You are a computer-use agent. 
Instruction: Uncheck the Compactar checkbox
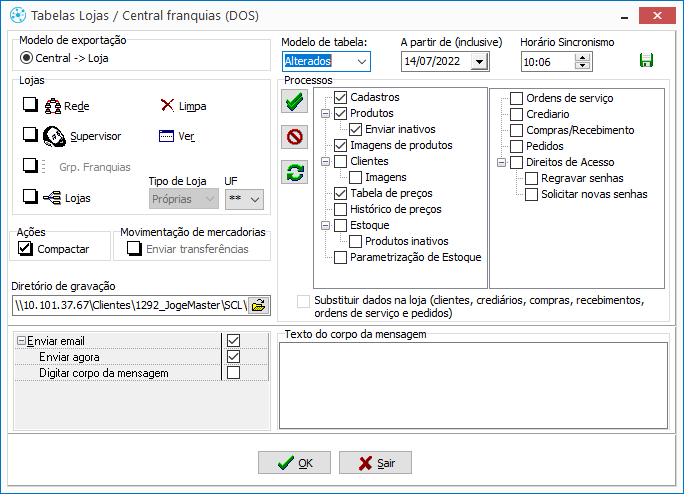point(25,248)
